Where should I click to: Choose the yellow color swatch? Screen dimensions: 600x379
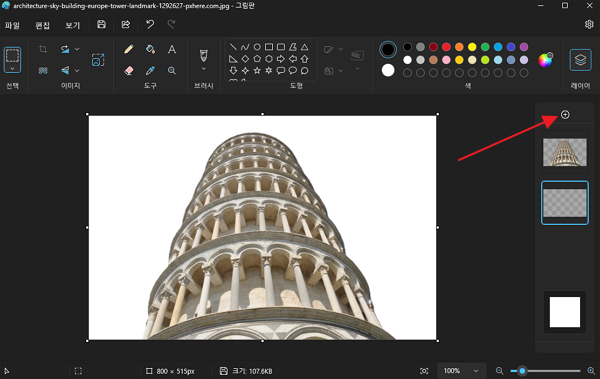pos(472,47)
